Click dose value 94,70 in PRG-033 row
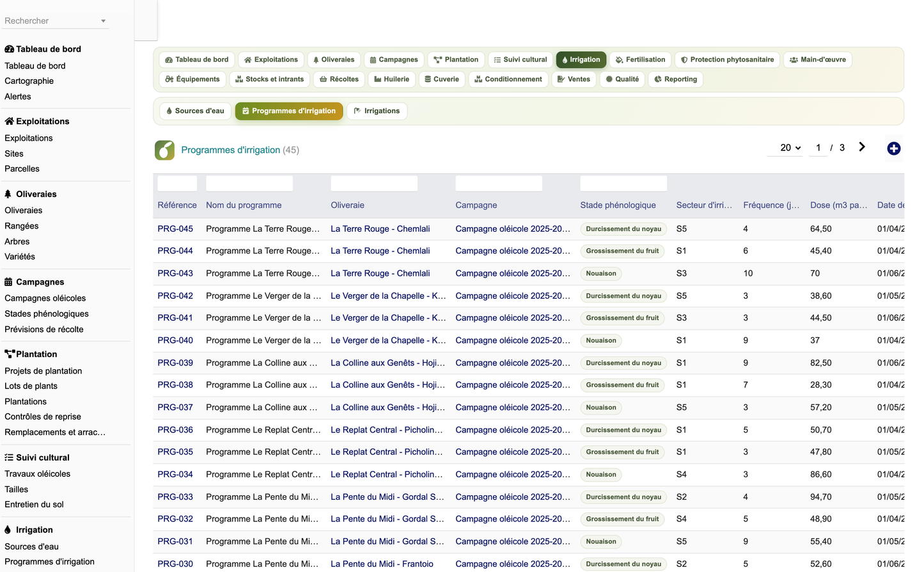Viewport: 924px width, 572px height. pos(821,497)
